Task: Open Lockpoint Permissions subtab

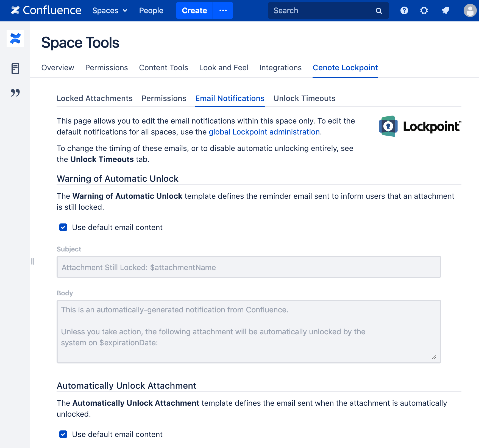Action: pos(164,98)
